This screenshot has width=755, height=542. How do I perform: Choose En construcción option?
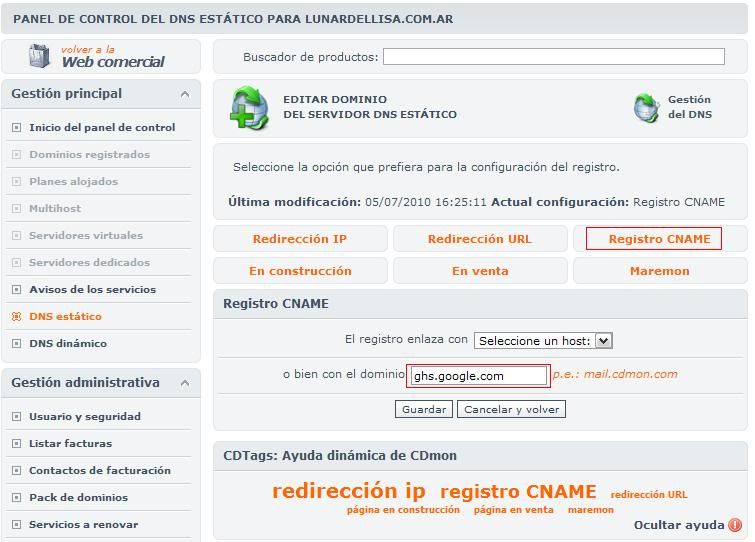click(x=300, y=271)
